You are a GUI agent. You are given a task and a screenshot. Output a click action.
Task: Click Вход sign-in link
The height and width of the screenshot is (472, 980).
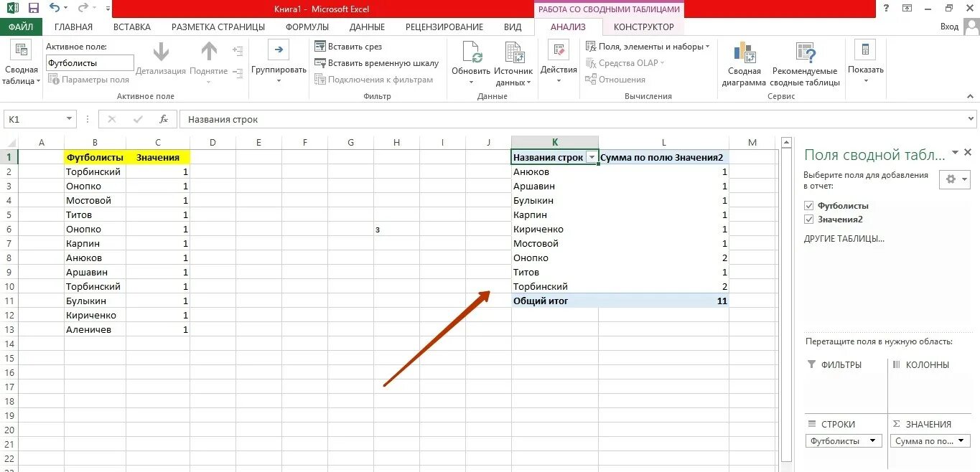pyautogui.click(x=949, y=27)
